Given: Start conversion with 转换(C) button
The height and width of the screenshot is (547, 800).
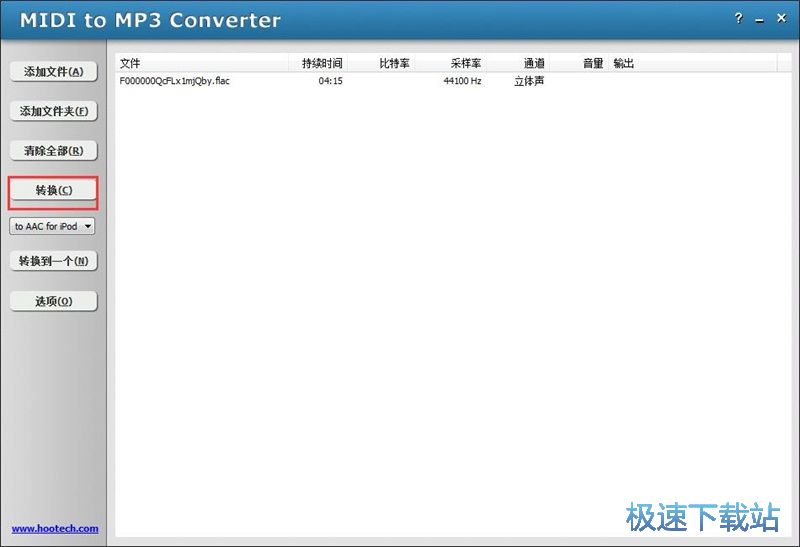Looking at the screenshot, I should coord(54,190).
